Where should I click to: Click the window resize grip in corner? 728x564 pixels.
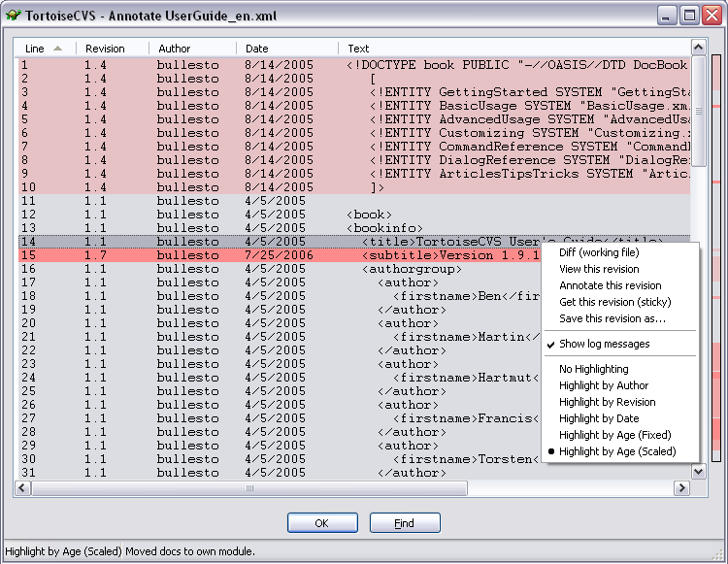[717, 553]
